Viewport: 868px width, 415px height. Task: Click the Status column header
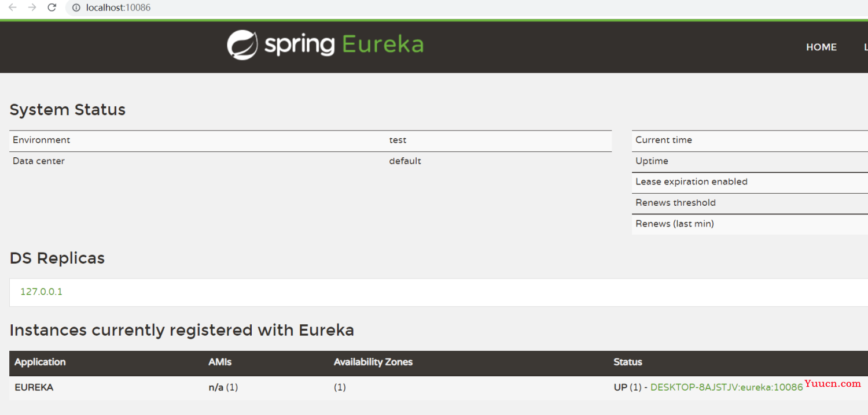628,362
